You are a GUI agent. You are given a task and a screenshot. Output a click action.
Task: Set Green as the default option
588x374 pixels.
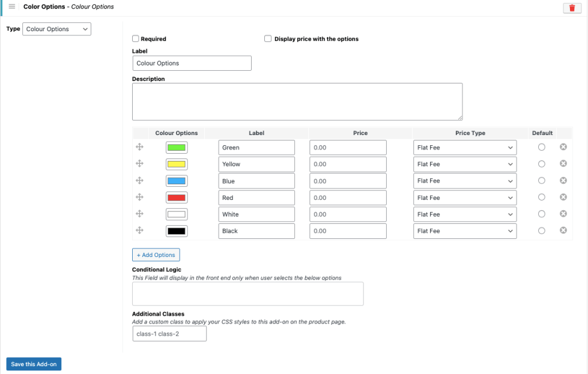pos(542,147)
